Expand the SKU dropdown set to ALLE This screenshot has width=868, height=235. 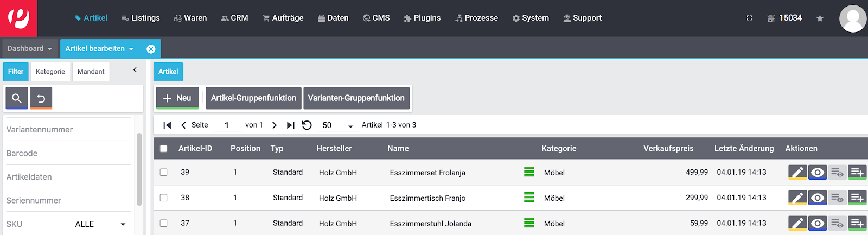coord(100,224)
